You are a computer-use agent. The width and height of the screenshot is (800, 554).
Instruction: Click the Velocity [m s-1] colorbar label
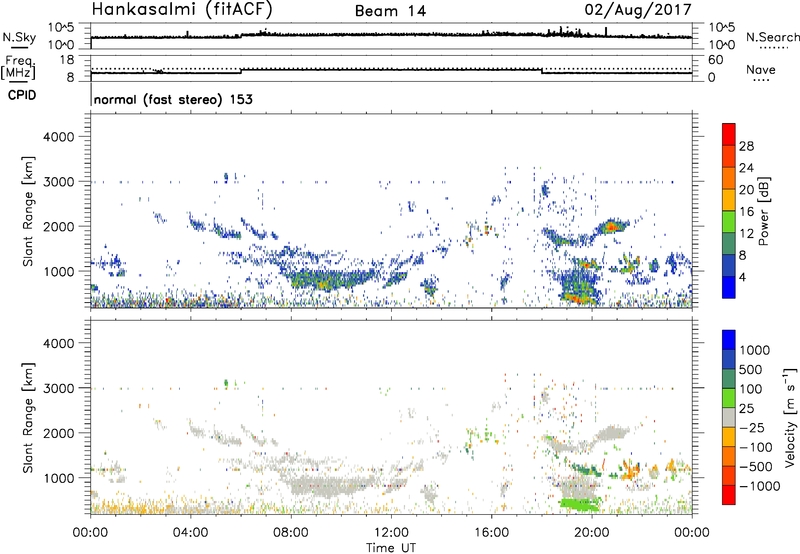[x=790, y=417]
